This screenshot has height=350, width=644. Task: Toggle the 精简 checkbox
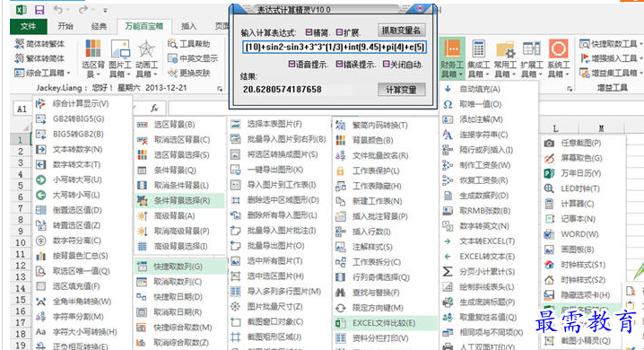tap(309, 32)
